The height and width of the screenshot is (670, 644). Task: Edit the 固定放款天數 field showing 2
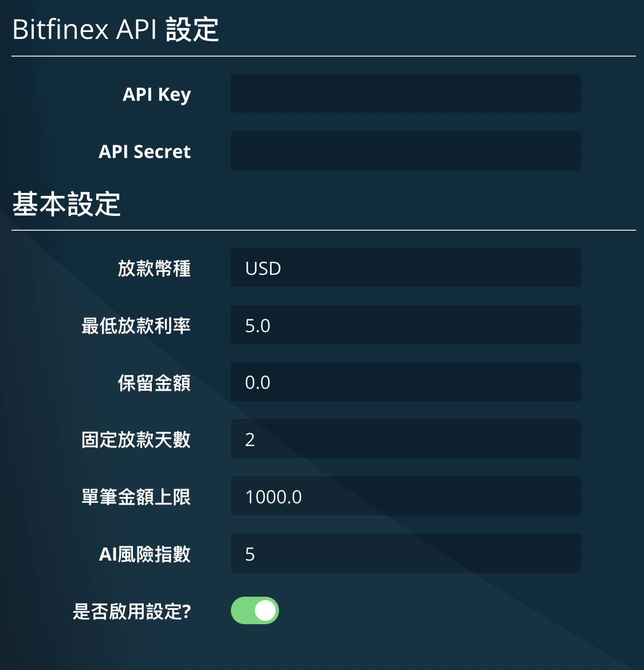click(406, 439)
